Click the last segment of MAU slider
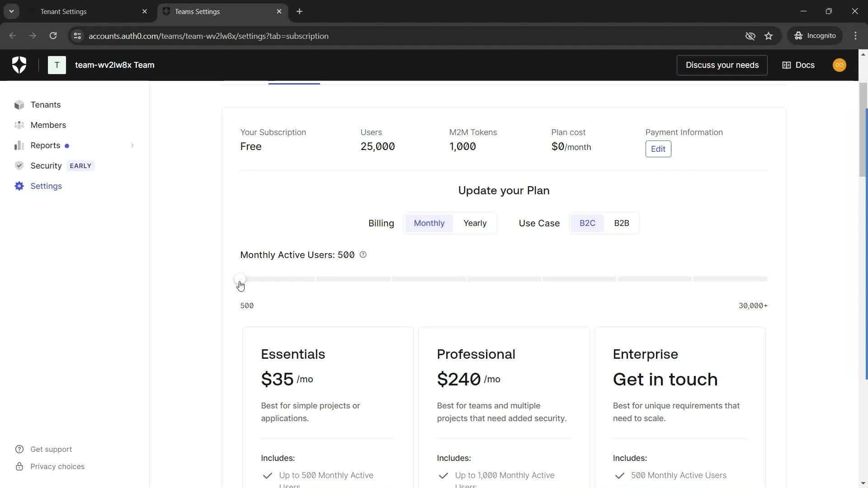This screenshot has width=868, height=488. click(730, 279)
